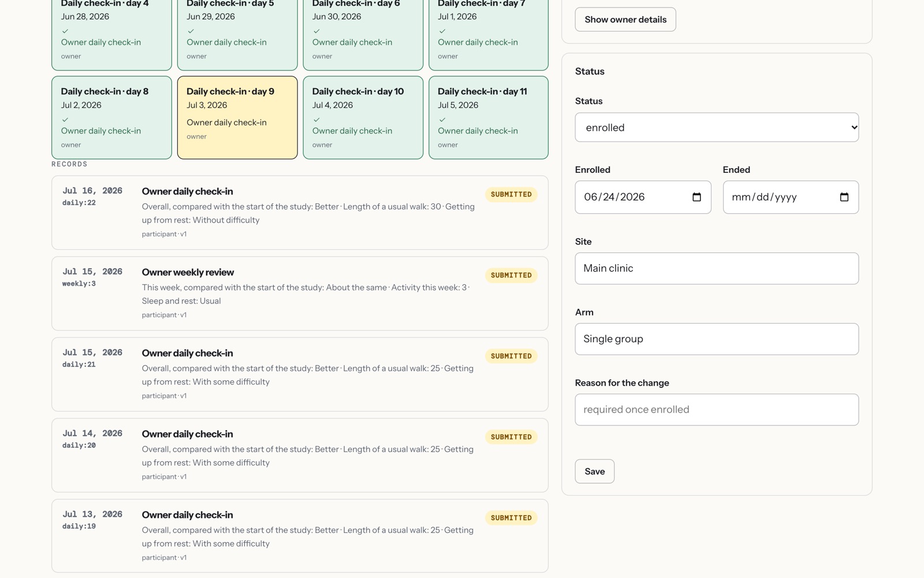Viewport: 924px width, 578px height.
Task: Open the Owner weekly review record
Action: (300, 294)
